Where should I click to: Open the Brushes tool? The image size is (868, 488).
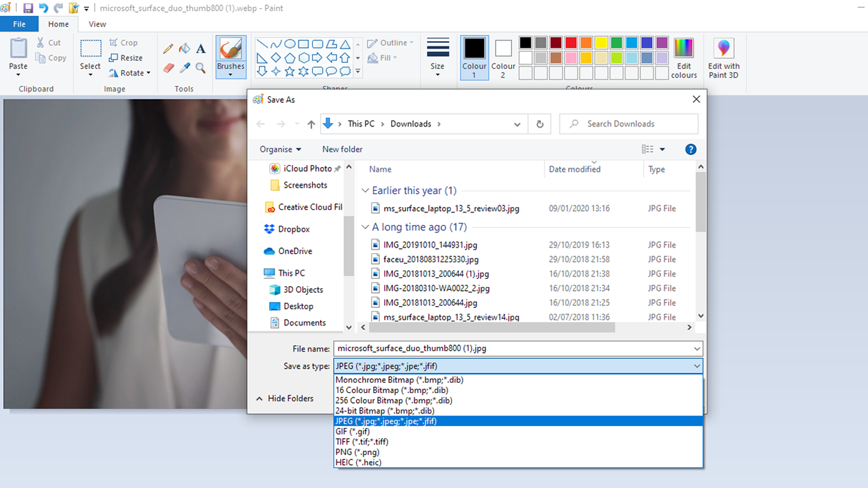click(x=231, y=57)
